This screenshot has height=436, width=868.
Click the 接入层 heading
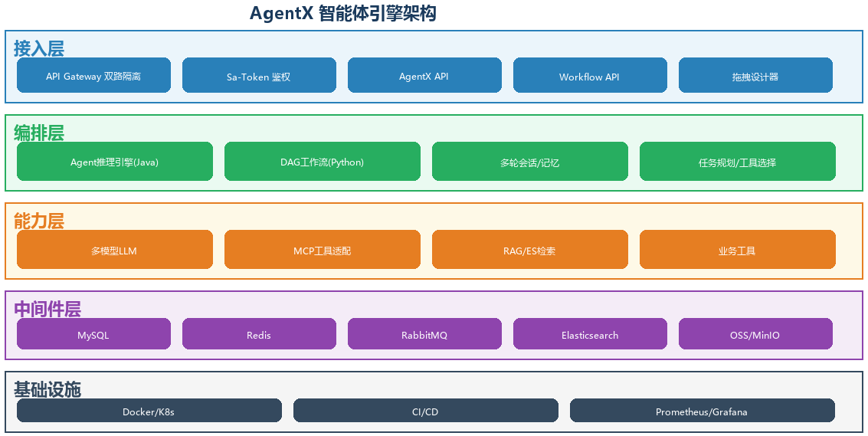(x=39, y=49)
